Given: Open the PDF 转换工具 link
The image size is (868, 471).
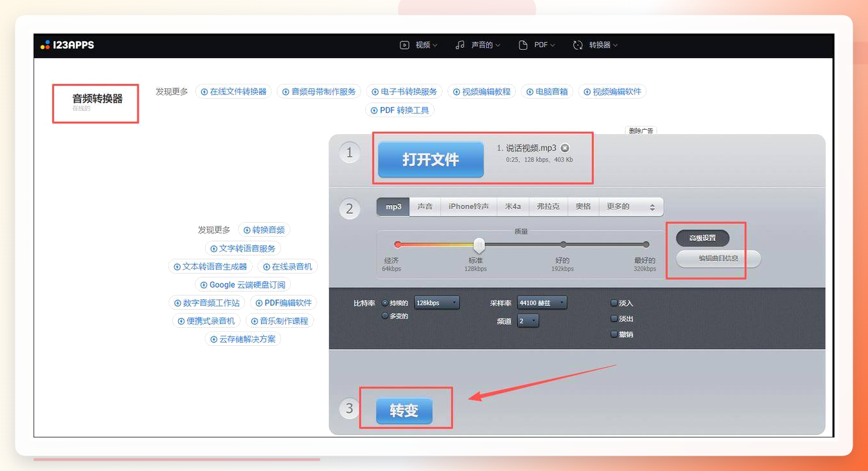Looking at the screenshot, I should (400, 110).
